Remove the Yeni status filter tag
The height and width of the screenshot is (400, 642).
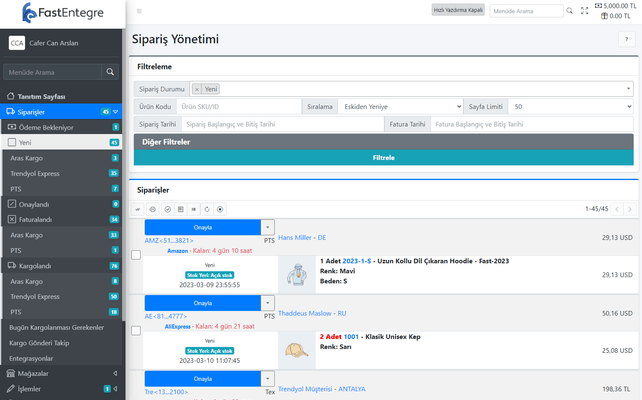pyautogui.click(x=197, y=88)
